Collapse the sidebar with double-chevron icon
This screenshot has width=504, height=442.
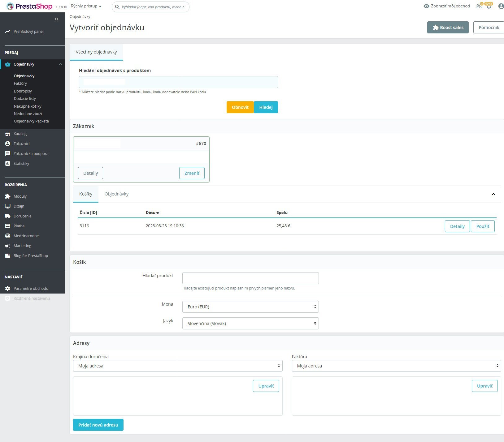(x=56, y=19)
